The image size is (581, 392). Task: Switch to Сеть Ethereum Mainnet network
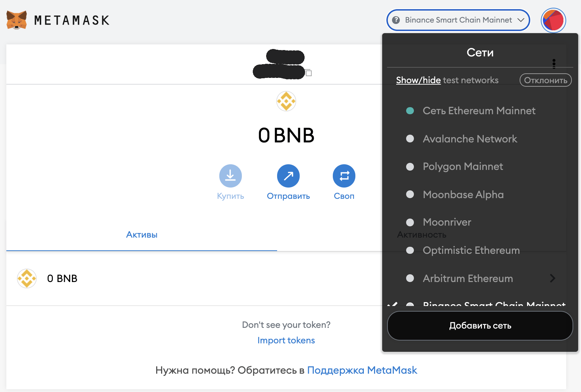(x=479, y=111)
